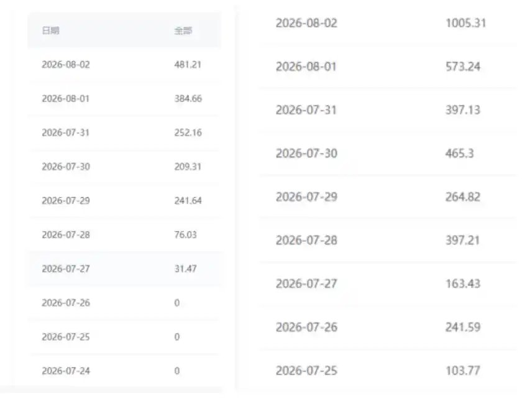The height and width of the screenshot is (406, 532).
Task: Click the value 397.13
Action: [463, 110]
